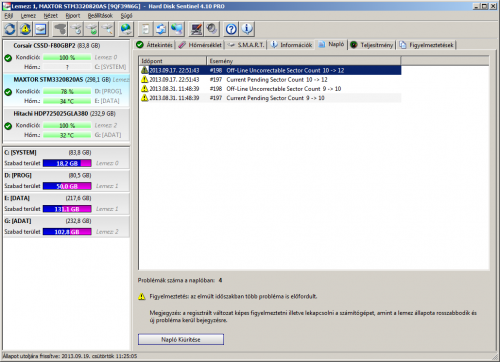Click warning icon on #197 9 -> 10 row
This screenshot has height=362, width=500.
[x=144, y=98]
